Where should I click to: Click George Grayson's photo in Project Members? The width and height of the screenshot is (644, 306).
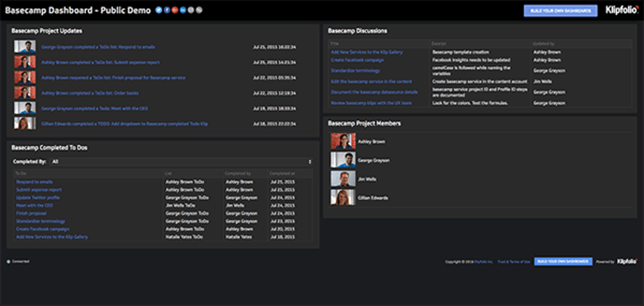[x=343, y=160]
